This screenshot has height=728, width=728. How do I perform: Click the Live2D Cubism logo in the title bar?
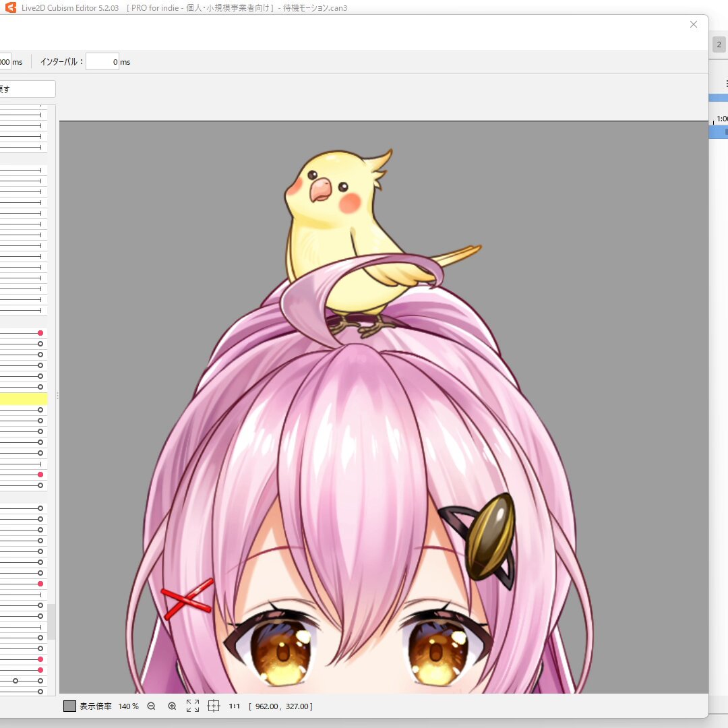pyautogui.click(x=11, y=7)
